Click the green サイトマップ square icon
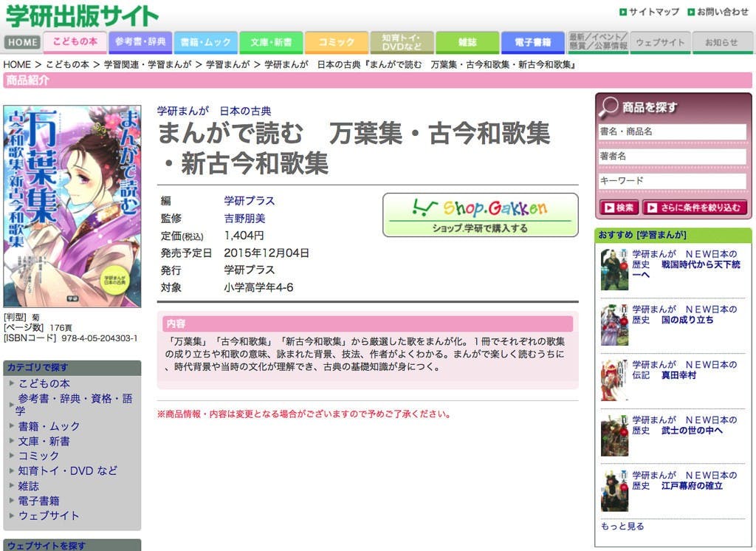Viewport: 756px width, 551px height. [x=623, y=12]
